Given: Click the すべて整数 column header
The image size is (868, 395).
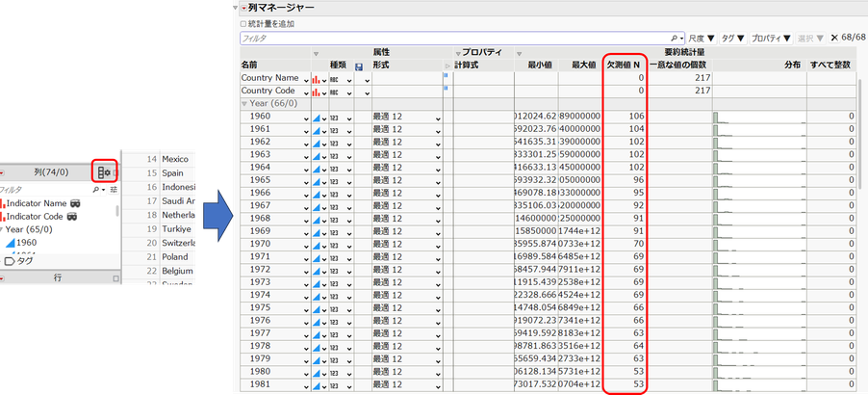Looking at the screenshot, I should [829, 66].
